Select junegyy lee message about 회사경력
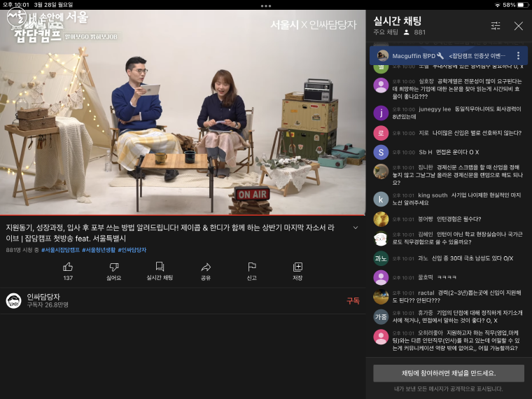The image size is (532, 399). tap(456, 113)
